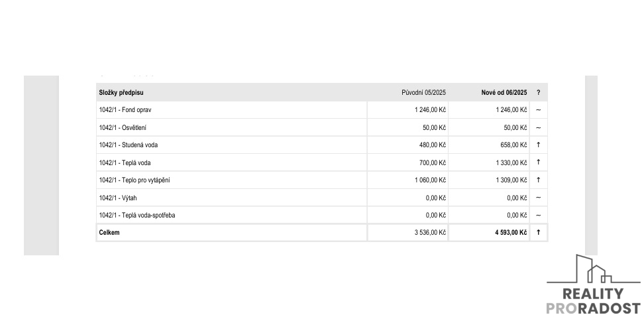Click the new Studená voda value 658,00 Kč

pyautogui.click(x=513, y=145)
